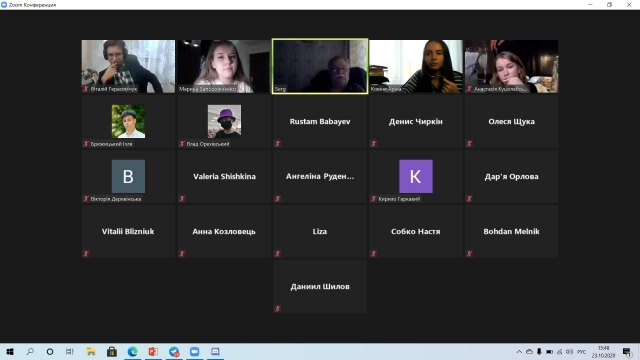Minimize the Zoom conference window
The height and width of the screenshot is (360, 640).
pos(590,5)
